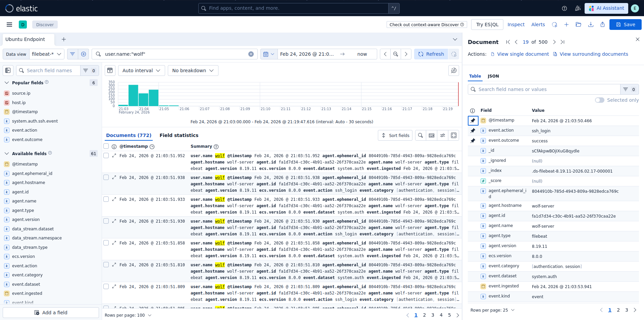644x320 pixels.
Task: Select the first document row checkbox
Action: tap(106, 156)
